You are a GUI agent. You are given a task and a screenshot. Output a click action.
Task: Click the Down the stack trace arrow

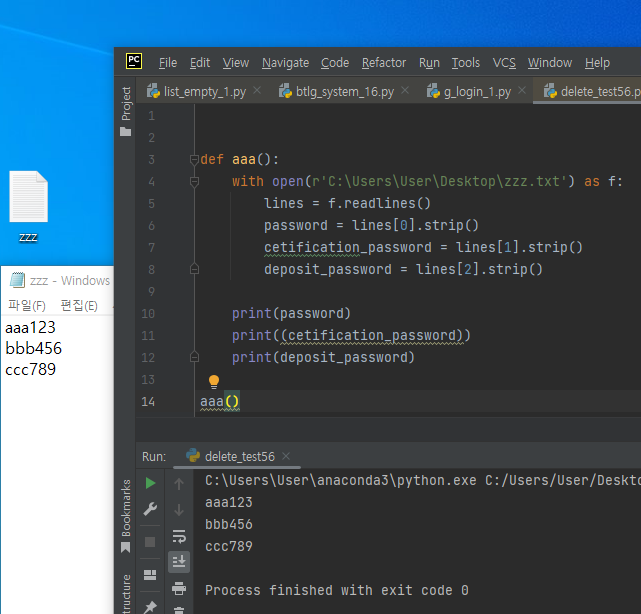(x=179, y=510)
